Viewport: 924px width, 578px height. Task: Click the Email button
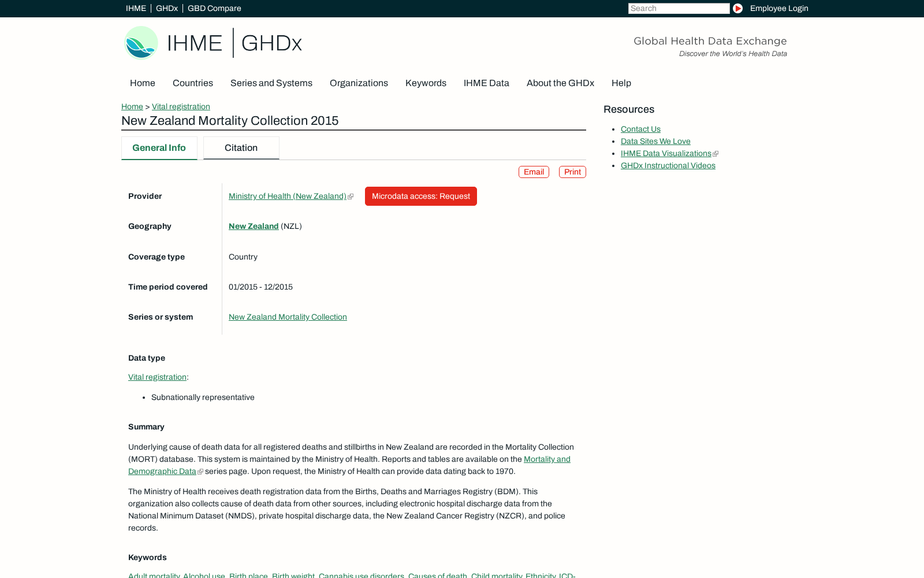[534, 172]
